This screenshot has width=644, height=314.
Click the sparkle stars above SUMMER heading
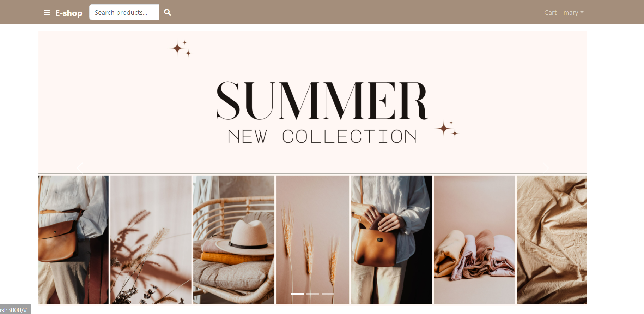click(181, 48)
